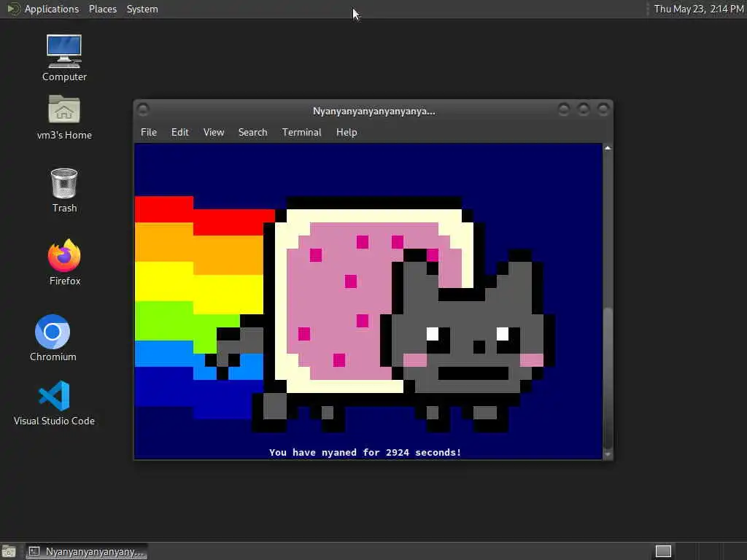Click the terminal title bar text
Image resolution: width=747 pixels, height=560 pixels.
(x=374, y=112)
